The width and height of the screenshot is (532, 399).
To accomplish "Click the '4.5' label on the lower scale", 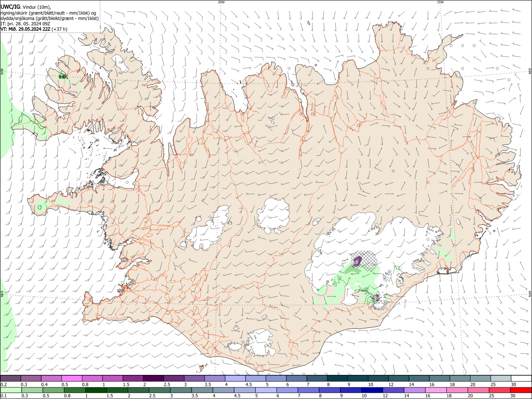I will (236, 396).
